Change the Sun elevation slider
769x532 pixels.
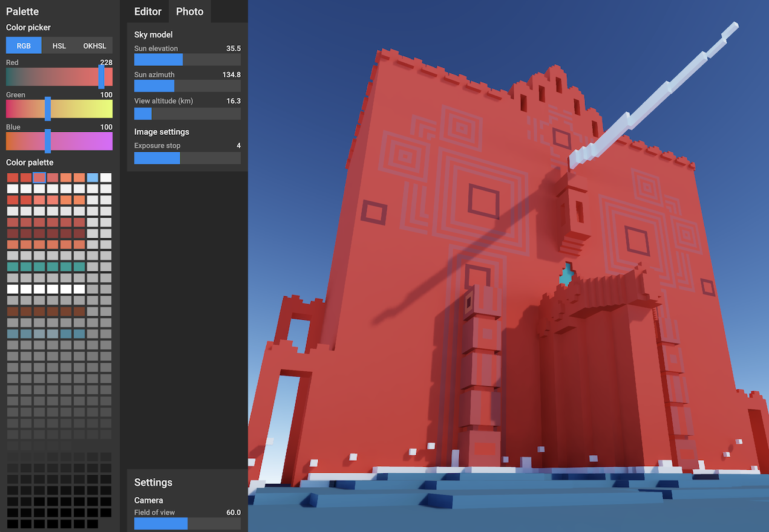tap(188, 59)
